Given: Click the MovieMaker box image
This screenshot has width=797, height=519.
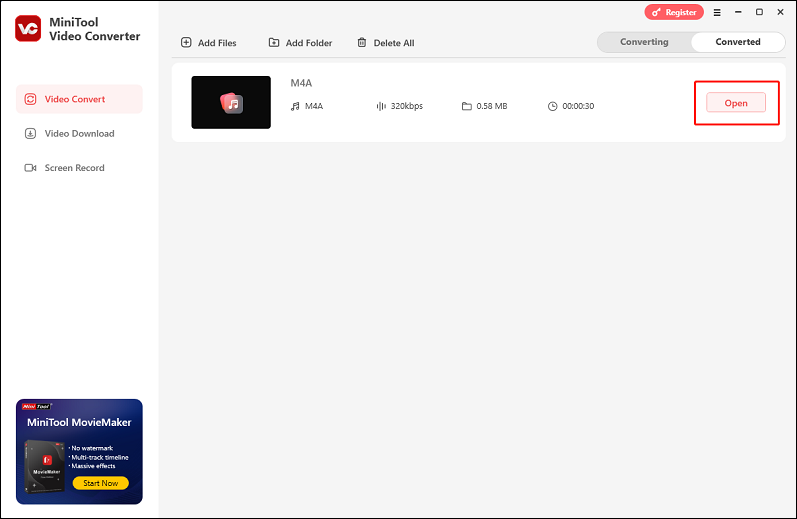Looking at the screenshot, I should pyautogui.click(x=44, y=467).
